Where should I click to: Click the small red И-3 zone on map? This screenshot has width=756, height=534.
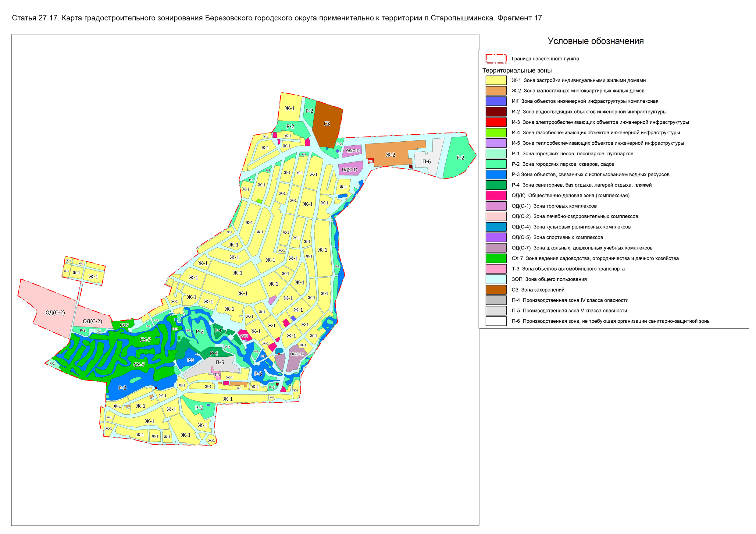coord(371,161)
